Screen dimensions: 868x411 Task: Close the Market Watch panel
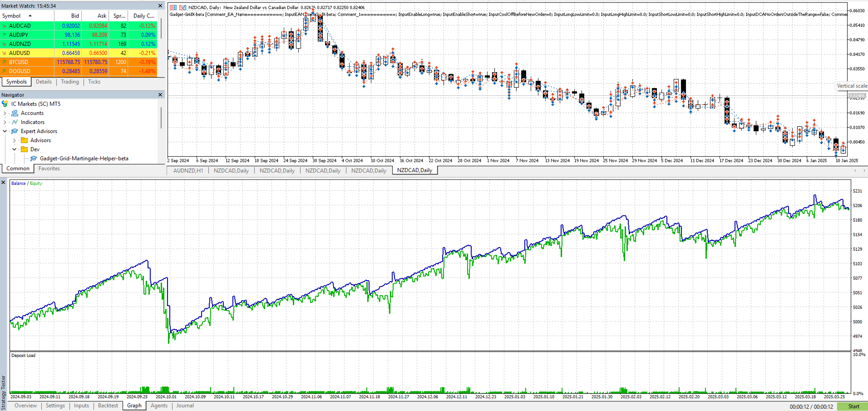click(160, 6)
